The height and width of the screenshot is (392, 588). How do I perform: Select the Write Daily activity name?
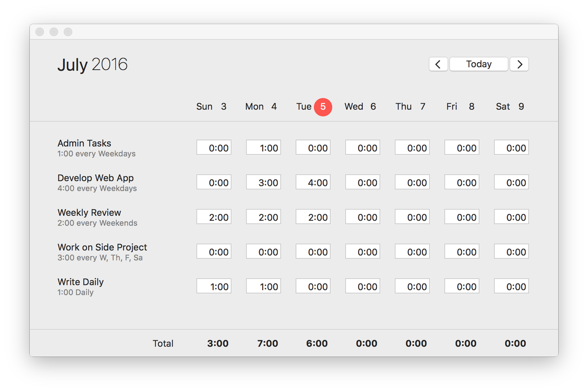click(x=81, y=282)
